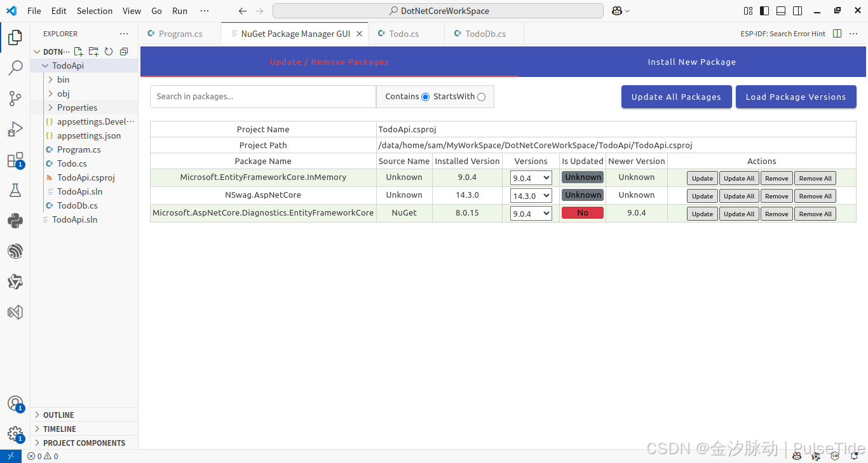868x463 pixels.
Task: Select the Contains radio button
Action: point(426,97)
